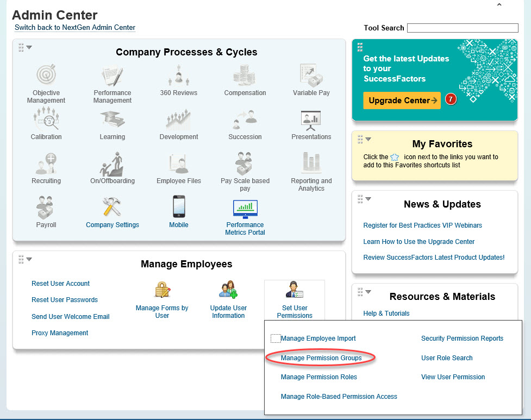Open Performance Management icon

112,76
